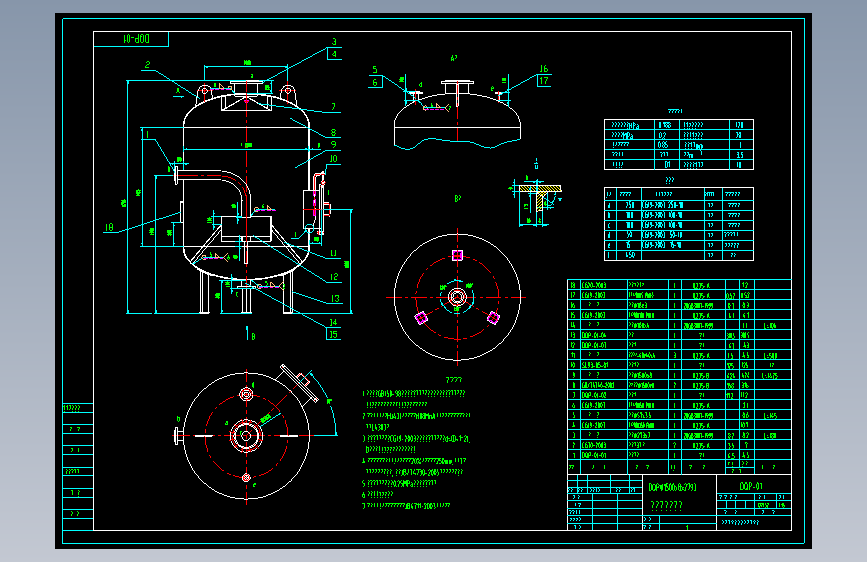Click the DOP-01 drawing number in title block
The height and width of the screenshot is (562, 867).
click(751, 486)
